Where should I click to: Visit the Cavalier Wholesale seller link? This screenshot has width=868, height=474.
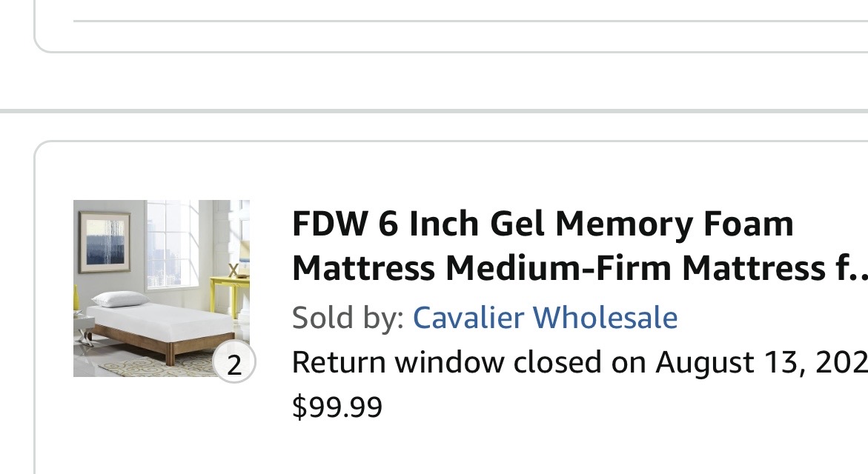545,318
